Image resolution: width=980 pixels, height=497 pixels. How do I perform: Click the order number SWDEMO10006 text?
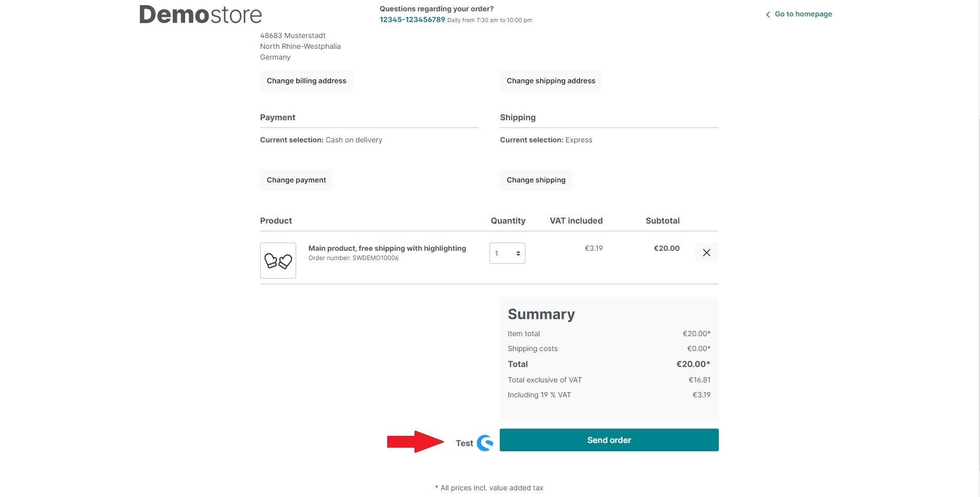click(x=353, y=258)
